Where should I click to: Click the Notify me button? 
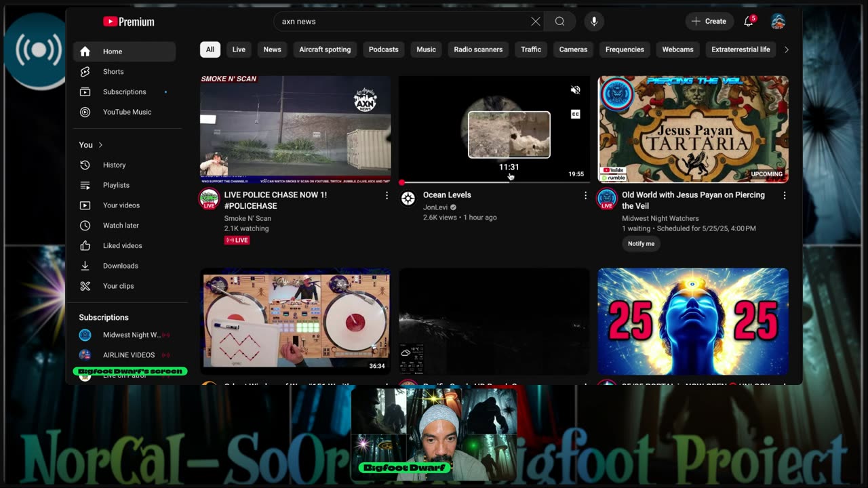(x=641, y=244)
